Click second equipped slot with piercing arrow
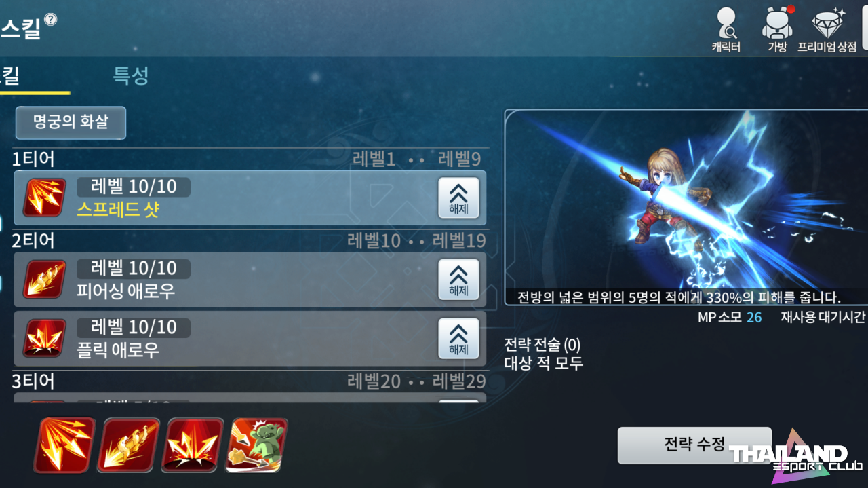Viewport: 868px width, 488px height. (128, 445)
